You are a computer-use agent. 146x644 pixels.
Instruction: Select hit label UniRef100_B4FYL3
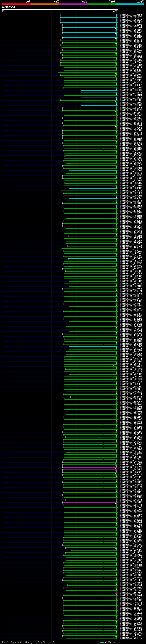coord(131,469)
